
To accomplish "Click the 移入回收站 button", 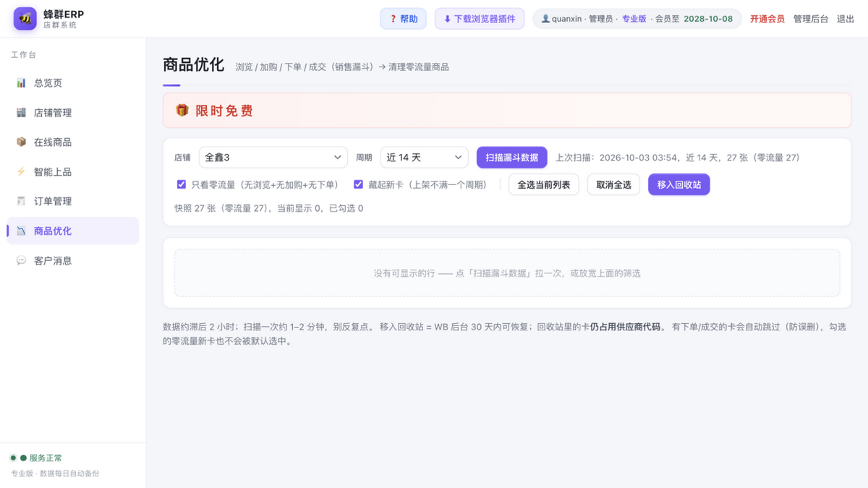I will point(679,184).
